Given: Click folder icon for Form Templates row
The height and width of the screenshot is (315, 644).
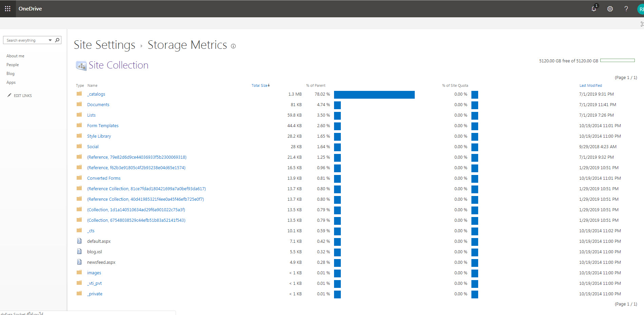Looking at the screenshot, I should (79, 125).
